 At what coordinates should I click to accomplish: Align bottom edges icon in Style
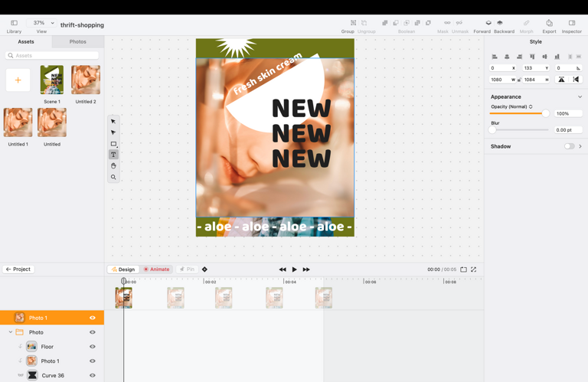pyautogui.click(x=557, y=57)
